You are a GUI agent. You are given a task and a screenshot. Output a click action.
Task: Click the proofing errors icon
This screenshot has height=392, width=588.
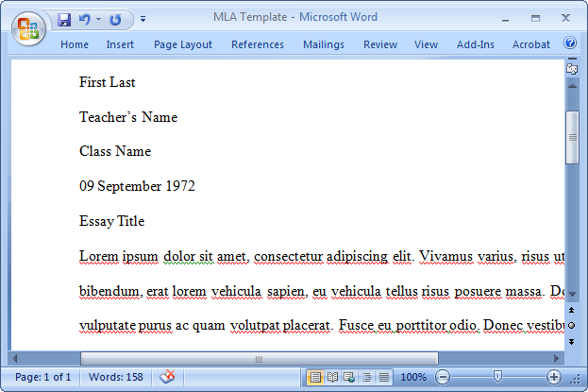pos(167,377)
